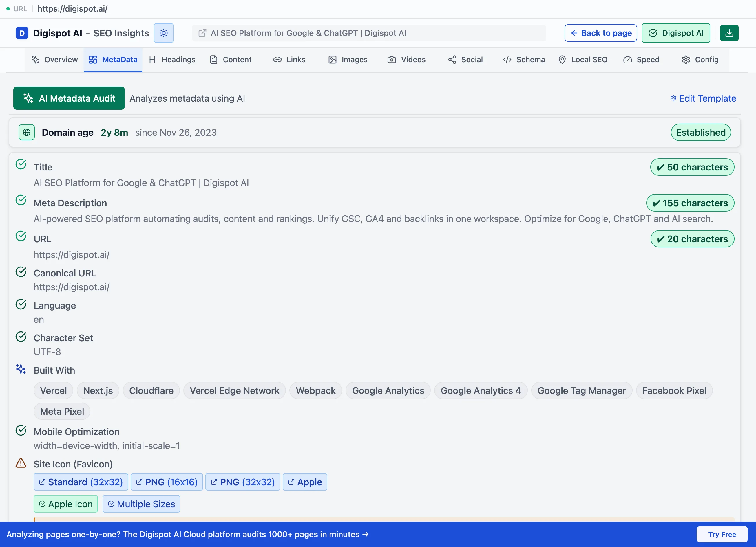Click the Try Free button
The height and width of the screenshot is (547, 756).
point(722,534)
